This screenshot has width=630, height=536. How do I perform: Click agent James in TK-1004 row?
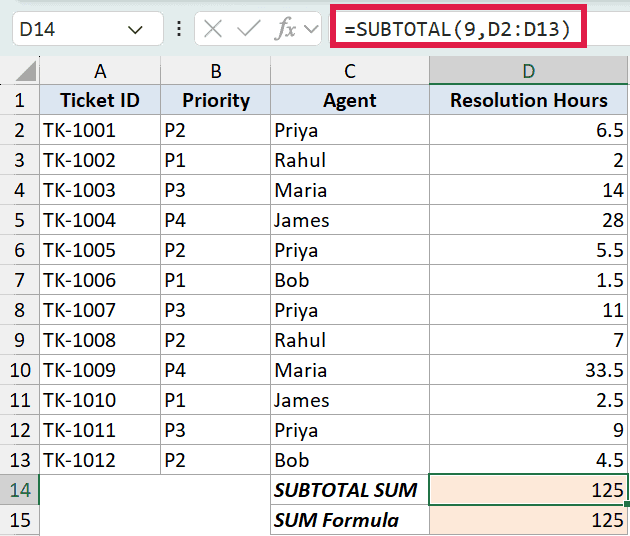350,220
